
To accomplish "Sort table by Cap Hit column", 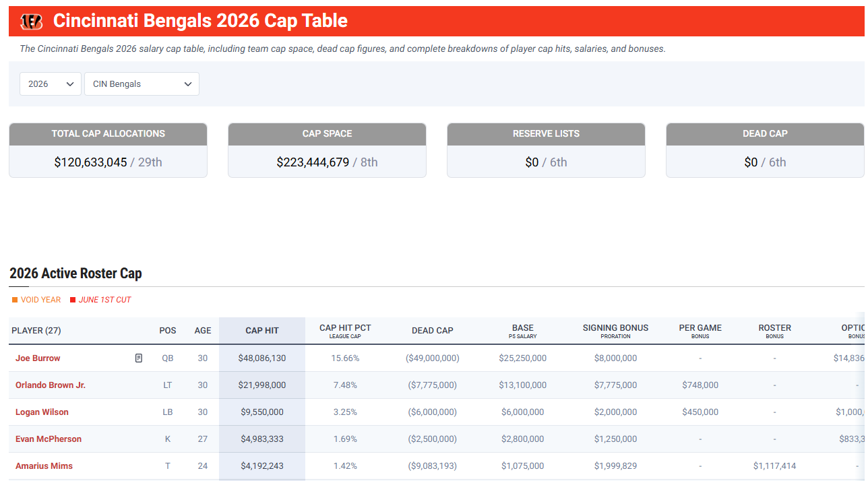I will point(262,330).
